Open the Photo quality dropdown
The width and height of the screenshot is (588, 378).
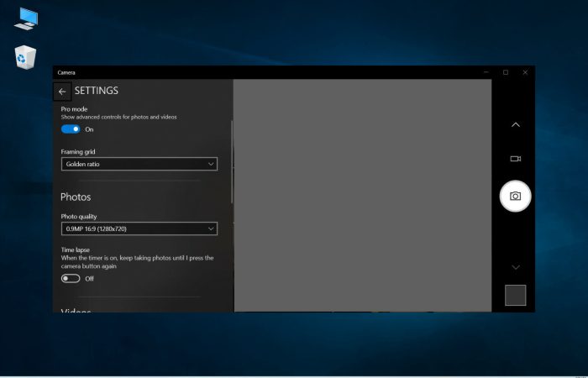[139, 228]
